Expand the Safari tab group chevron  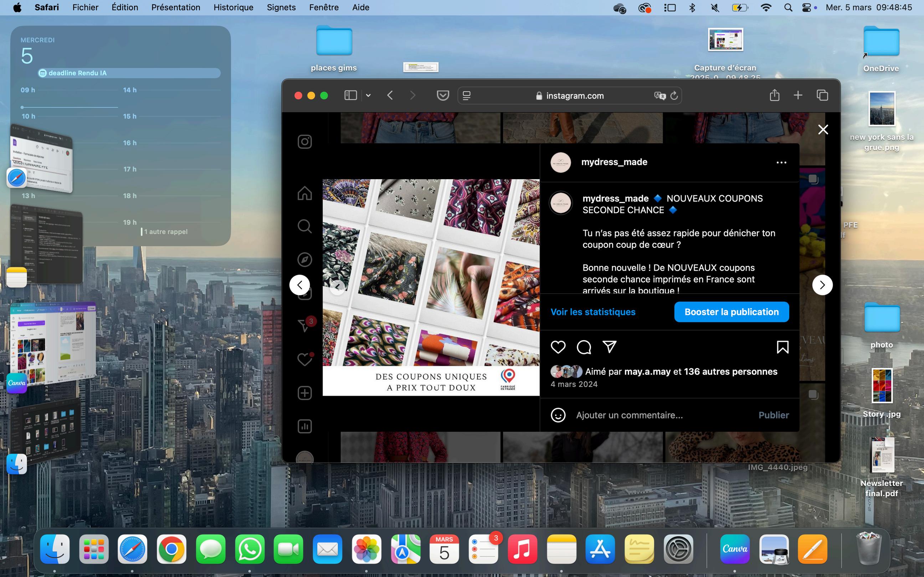(368, 95)
